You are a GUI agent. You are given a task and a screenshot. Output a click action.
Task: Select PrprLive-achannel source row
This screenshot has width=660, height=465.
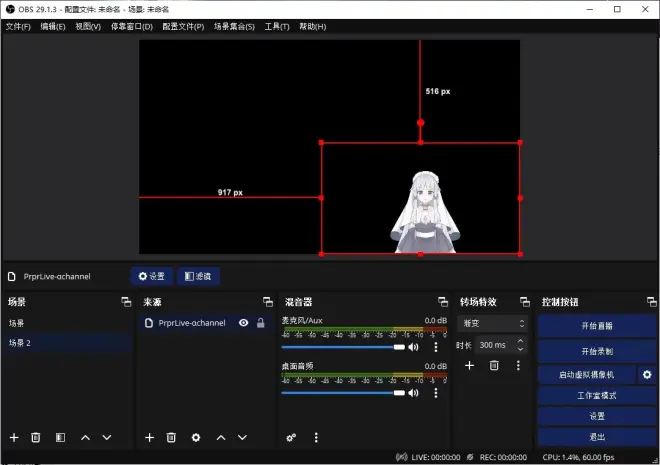click(x=205, y=323)
